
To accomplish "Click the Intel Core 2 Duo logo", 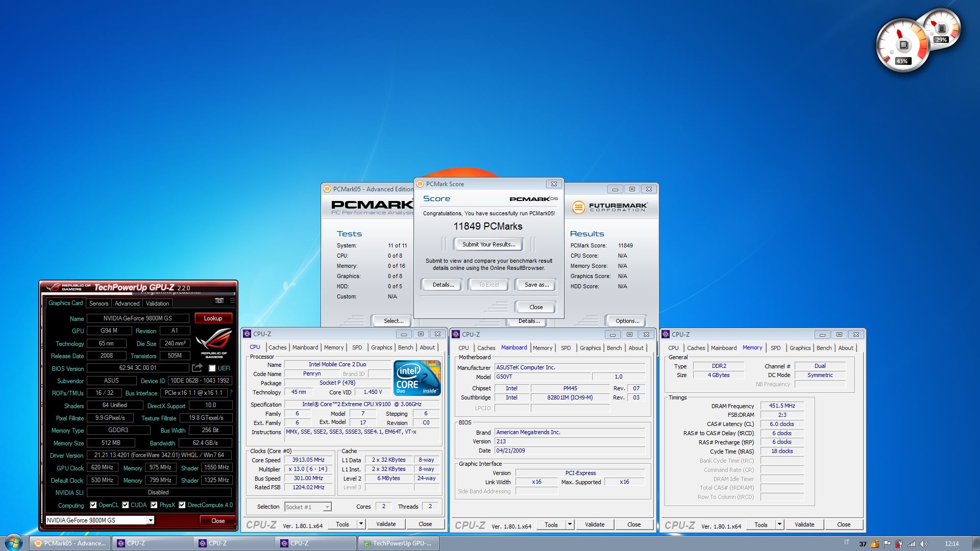I will coord(417,378).
